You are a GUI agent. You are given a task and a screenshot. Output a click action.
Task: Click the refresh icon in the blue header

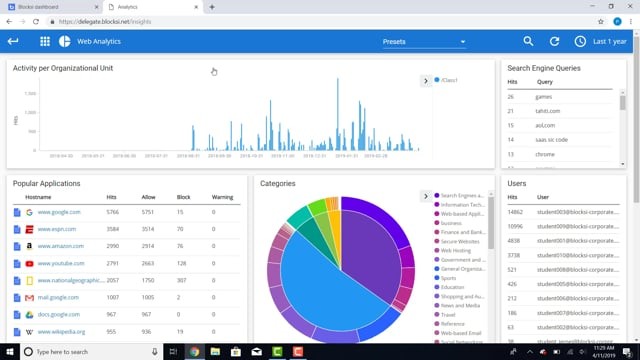click(x=554, y=41)
